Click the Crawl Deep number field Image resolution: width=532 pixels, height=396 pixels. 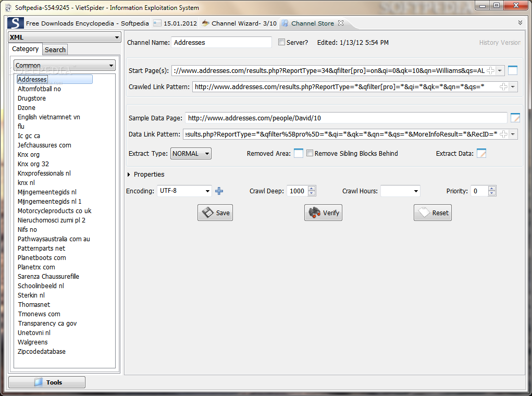(x=297, y=191)
